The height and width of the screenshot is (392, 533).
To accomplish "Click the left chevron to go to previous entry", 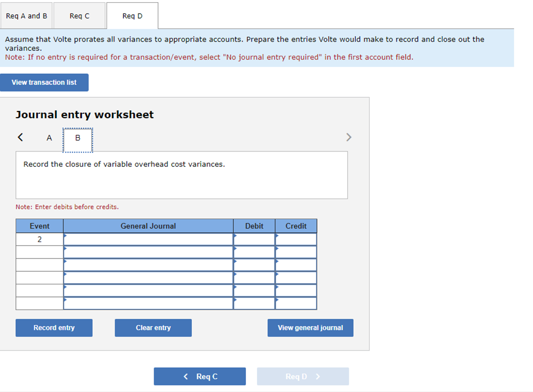I will pos(20,137).
